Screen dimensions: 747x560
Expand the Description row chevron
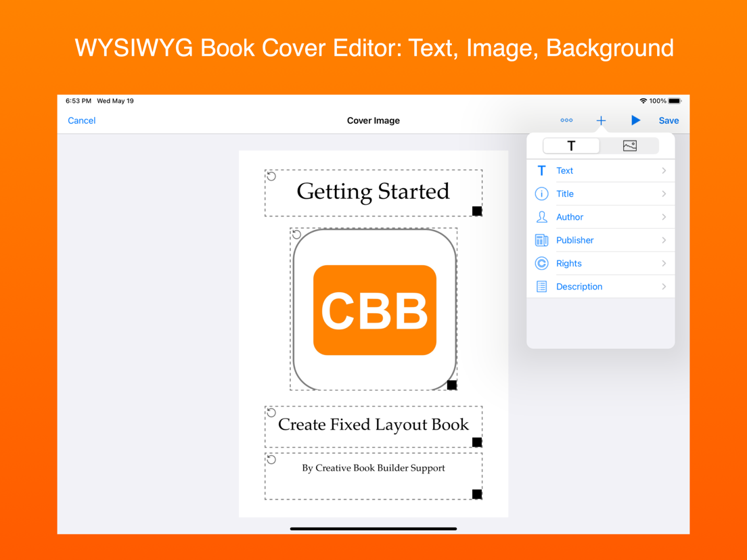(664, 287)
